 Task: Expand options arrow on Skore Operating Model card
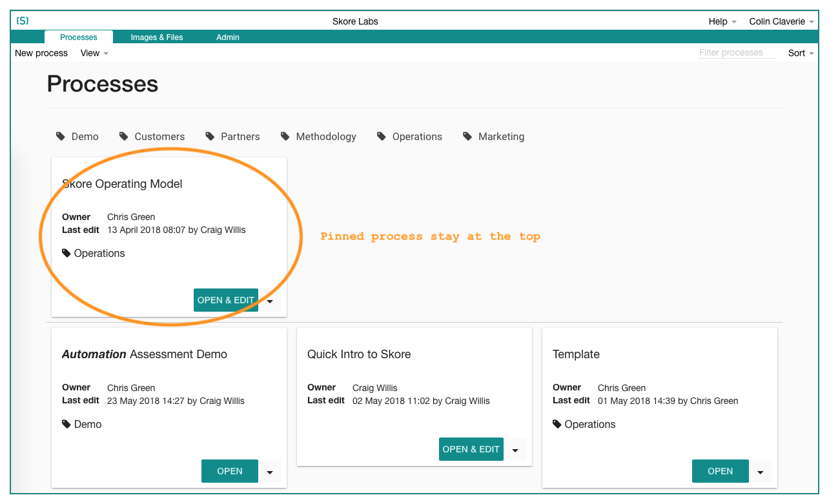(x=270, y=300)
